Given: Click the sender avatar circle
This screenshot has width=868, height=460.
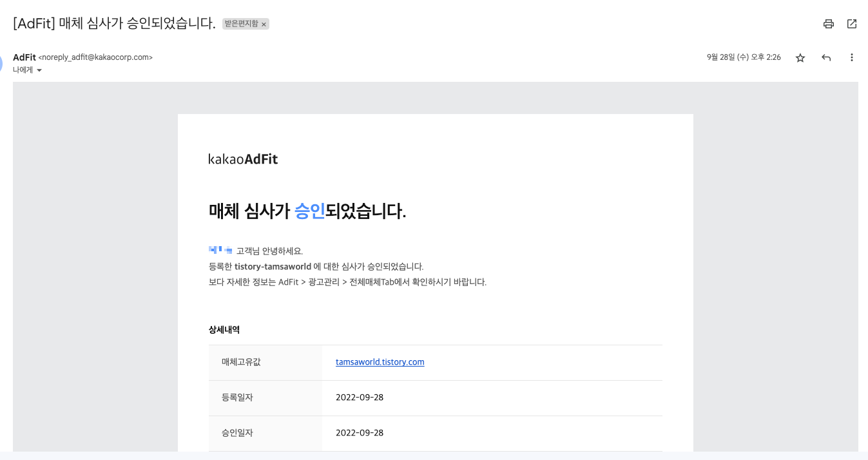Looking at the screenshot, I should (x=1, y=62).
